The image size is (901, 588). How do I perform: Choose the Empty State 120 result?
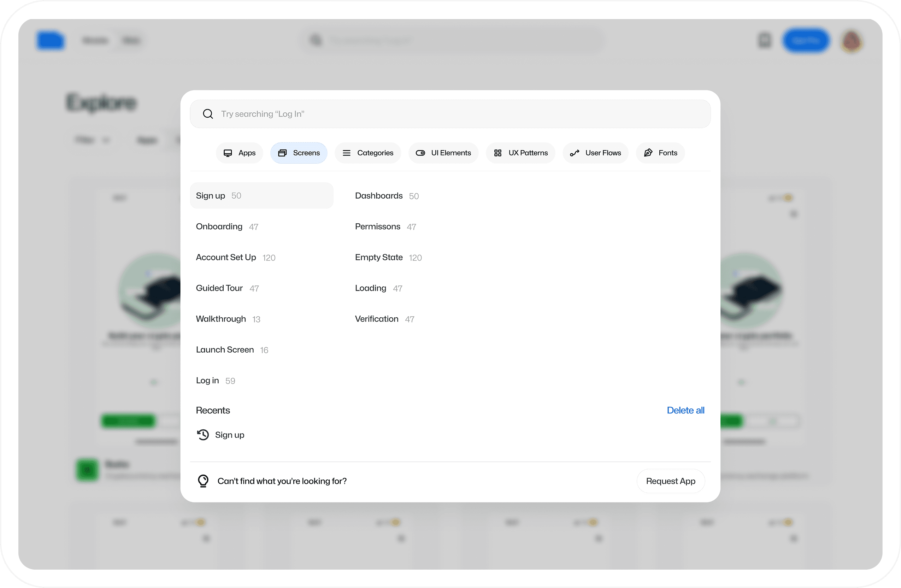(388, 258)
